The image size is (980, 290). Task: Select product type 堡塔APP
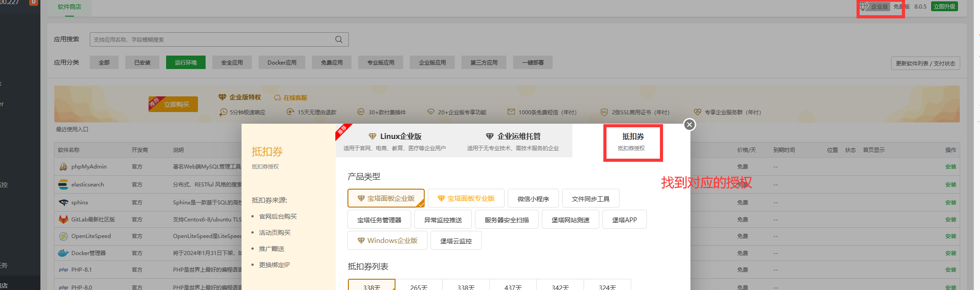624,220
